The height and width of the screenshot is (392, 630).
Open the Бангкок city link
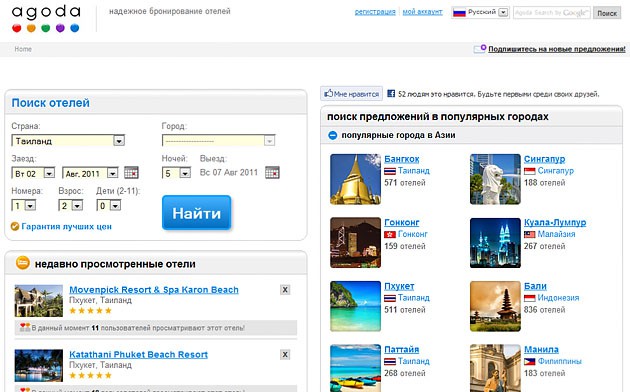coord(401,159)
